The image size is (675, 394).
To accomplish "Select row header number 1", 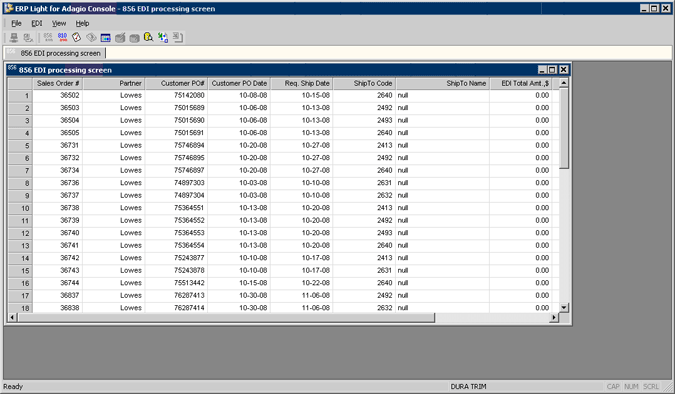I will (x=20, y=96).
